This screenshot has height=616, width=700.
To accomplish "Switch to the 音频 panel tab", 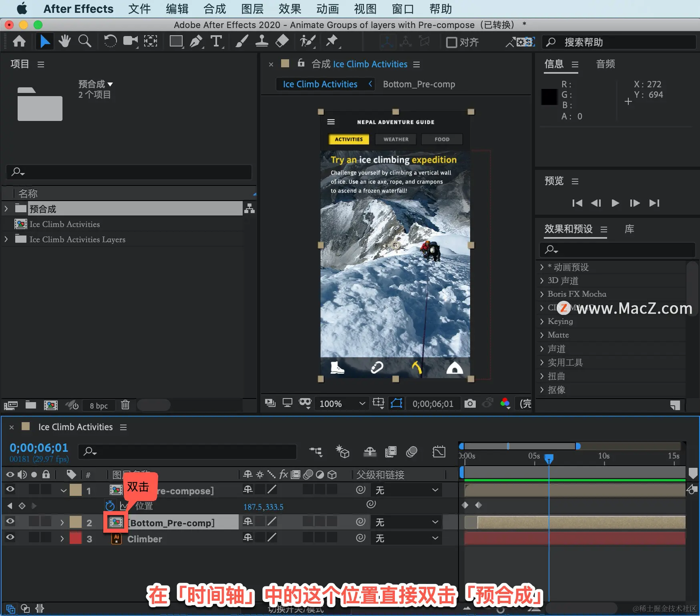I will [605, 64].
